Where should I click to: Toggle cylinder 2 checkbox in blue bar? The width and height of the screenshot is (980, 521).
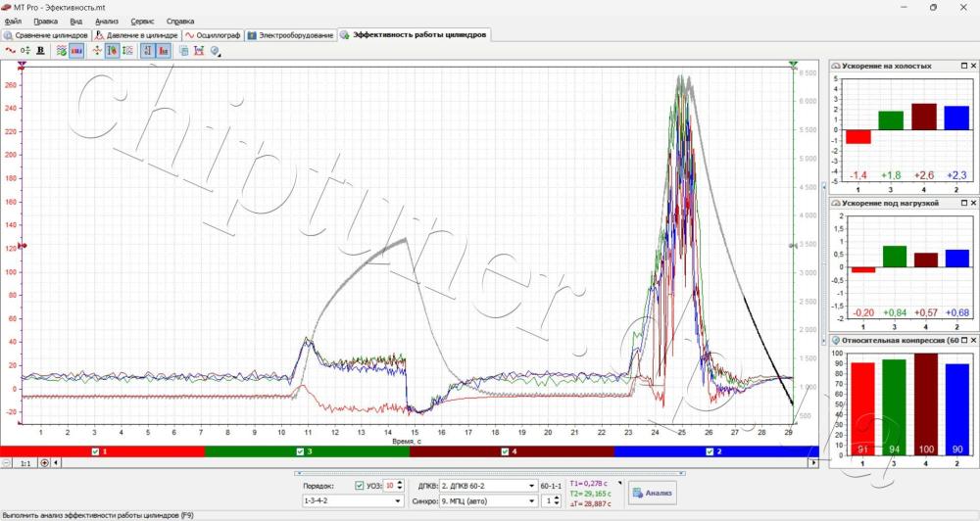point(710,451)
